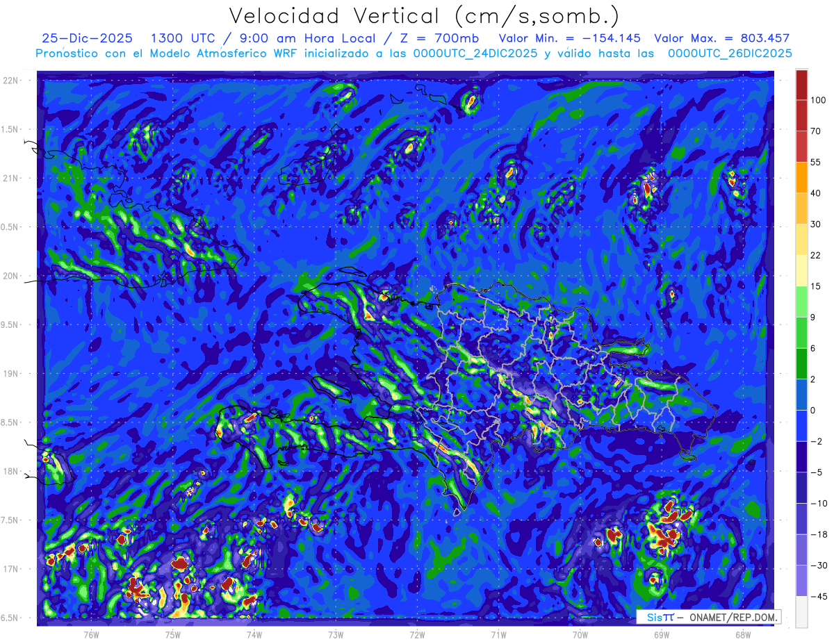The image size is (834, 644).
Task: Select the date text "25-Dic-2025"
Action: [87, 38]
